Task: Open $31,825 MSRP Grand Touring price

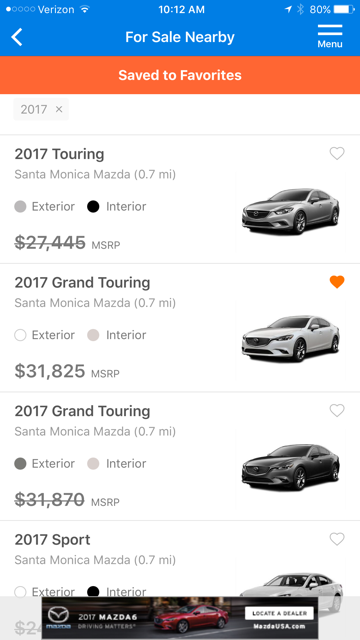Action: 67,371
